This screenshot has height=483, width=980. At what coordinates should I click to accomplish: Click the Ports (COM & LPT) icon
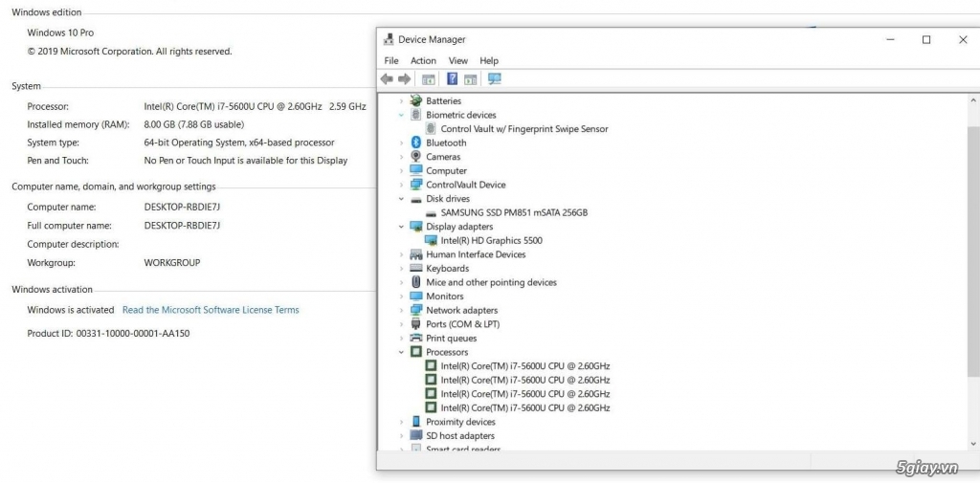[x=415, y=323]
